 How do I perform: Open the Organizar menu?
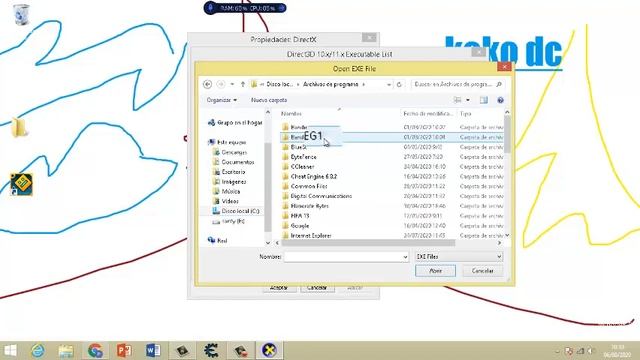pos(222,100)
